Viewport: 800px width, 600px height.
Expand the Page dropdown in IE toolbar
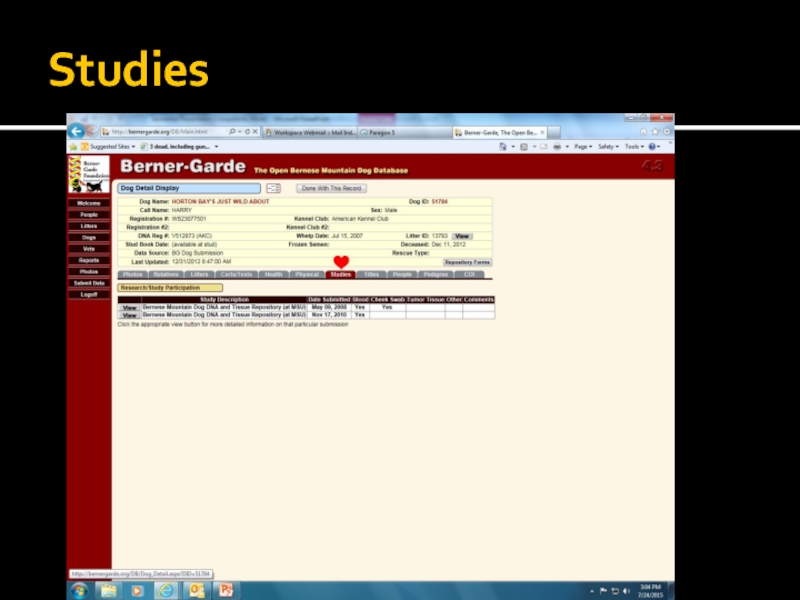click(582, 147)
